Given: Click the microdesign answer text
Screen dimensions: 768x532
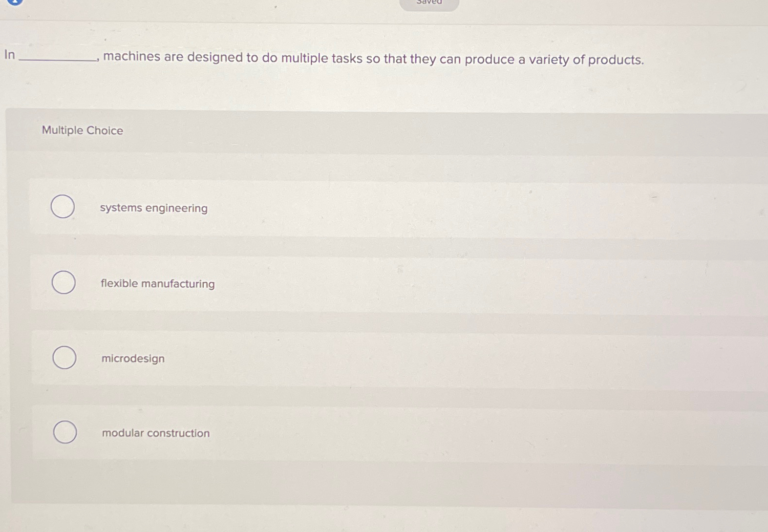Looking at the screenshot, I should (133, 358).
